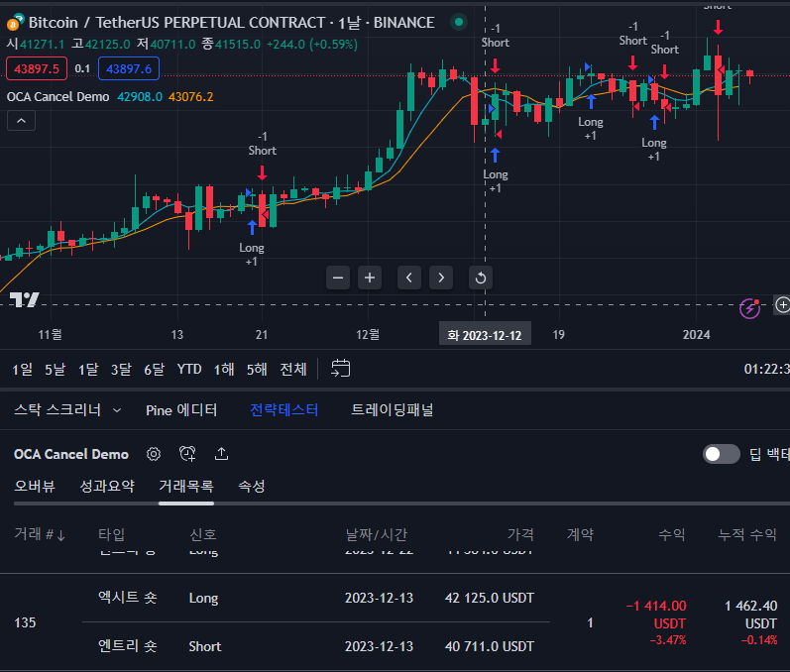This screenshot has height=672, width=790.
Task: Open the Trading Panel tab
Action: pyautogui.click(x=392, y=410)
